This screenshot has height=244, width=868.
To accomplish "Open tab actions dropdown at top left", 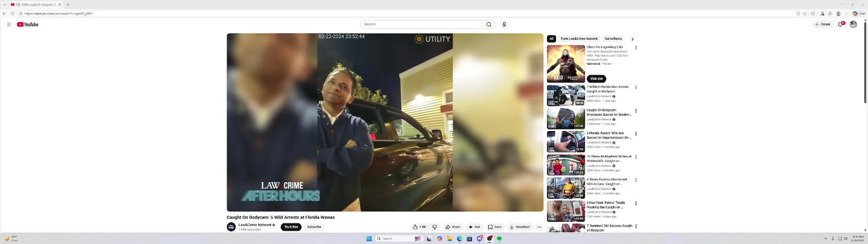I will pos(4,4).
